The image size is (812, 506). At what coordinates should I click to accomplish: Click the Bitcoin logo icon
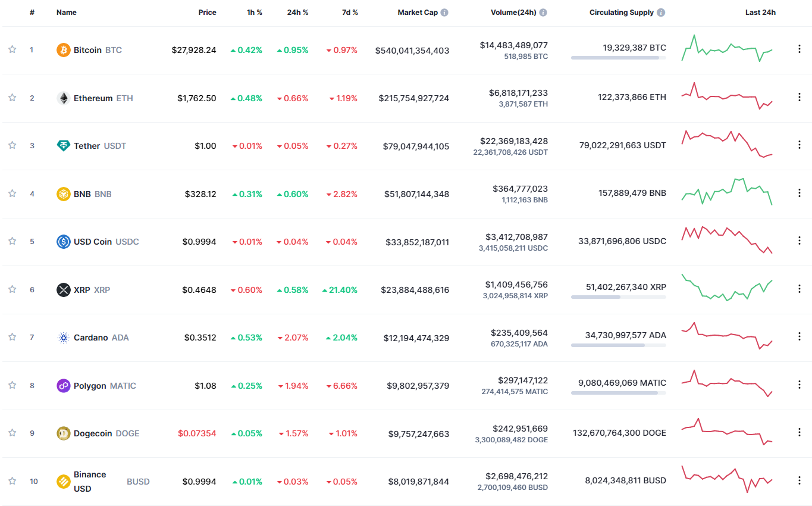(63, 50)
